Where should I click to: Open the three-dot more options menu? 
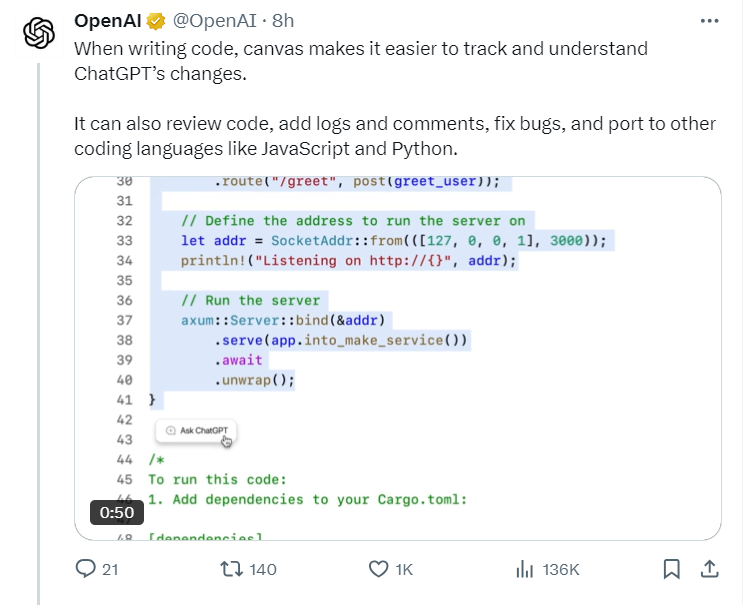(x=709, y=21)
